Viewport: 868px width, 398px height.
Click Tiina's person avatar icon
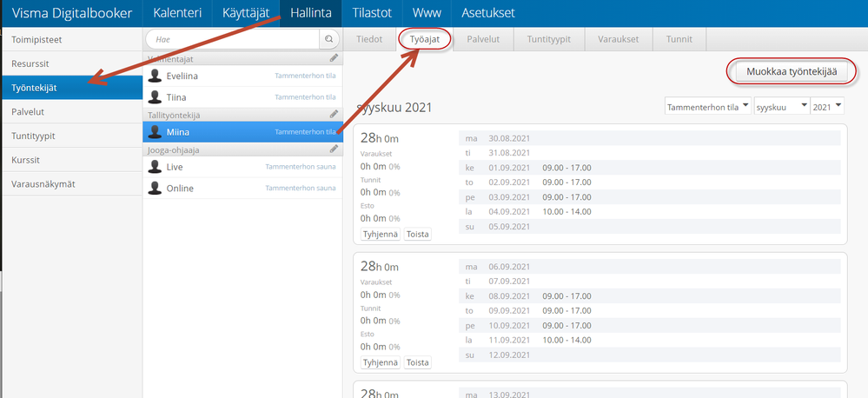tap(156, 96)
